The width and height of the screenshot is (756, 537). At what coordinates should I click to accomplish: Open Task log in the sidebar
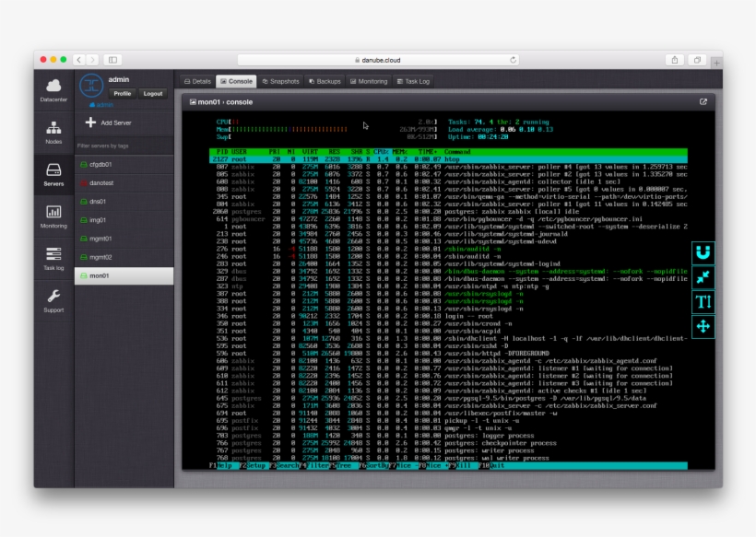[53, 258]
